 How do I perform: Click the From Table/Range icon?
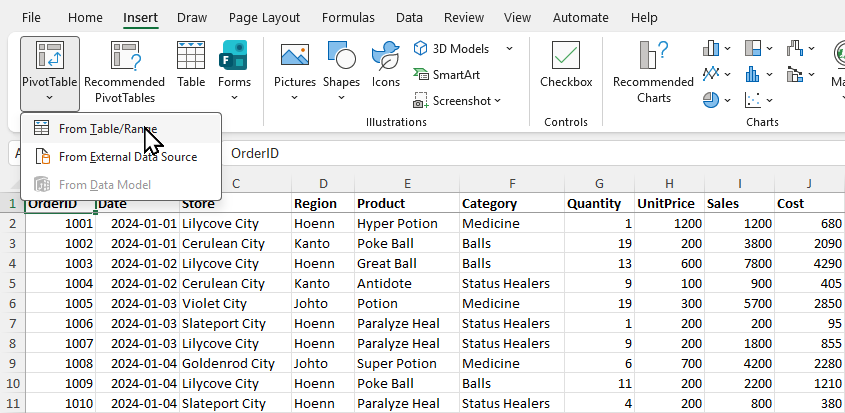pos(41,128)
